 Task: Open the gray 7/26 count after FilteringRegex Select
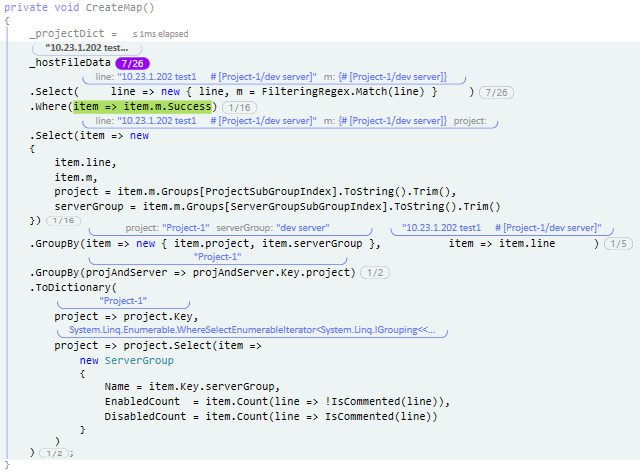pyautogui.click(x=496, y=93)
